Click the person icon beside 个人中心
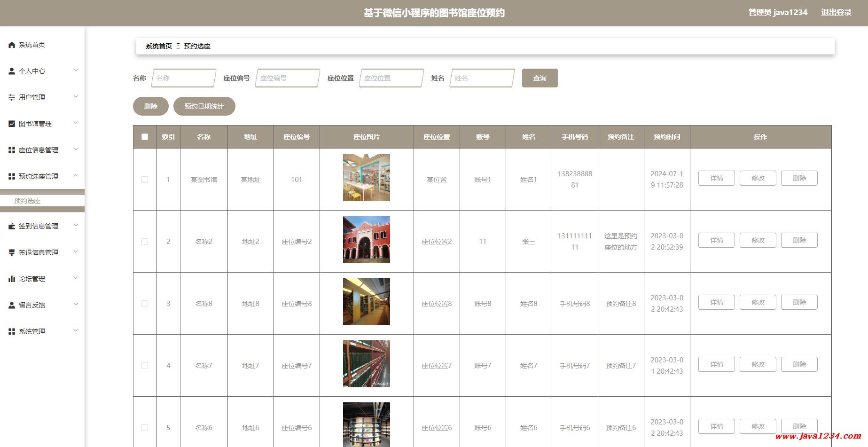Viewport: 868px width, 447px height. coord(12,71)
